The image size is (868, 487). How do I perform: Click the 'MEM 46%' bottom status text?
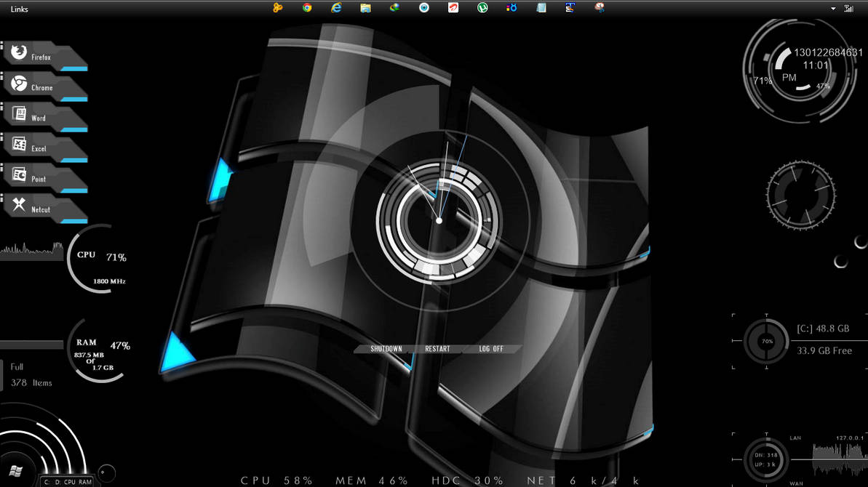[372, 480]
